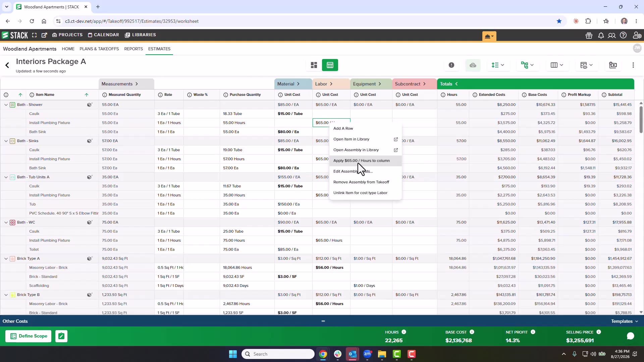Switch to the worksheet grid view icon
The height and width of the screenshot is (362, 644).
330,65
